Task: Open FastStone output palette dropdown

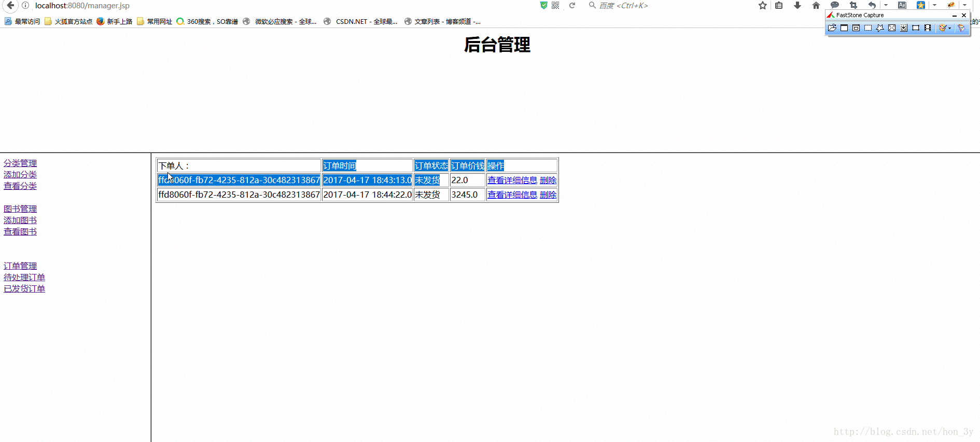Action: tap(950, 29)
